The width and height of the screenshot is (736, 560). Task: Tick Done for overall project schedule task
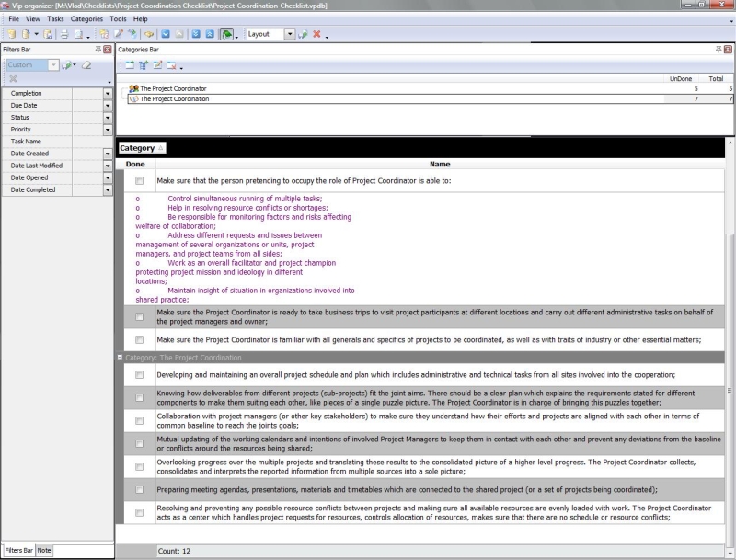click(140, 375)
